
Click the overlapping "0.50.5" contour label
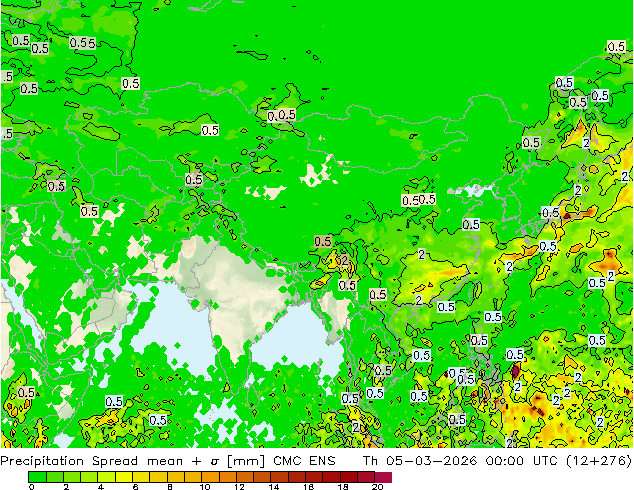(419, 200)
